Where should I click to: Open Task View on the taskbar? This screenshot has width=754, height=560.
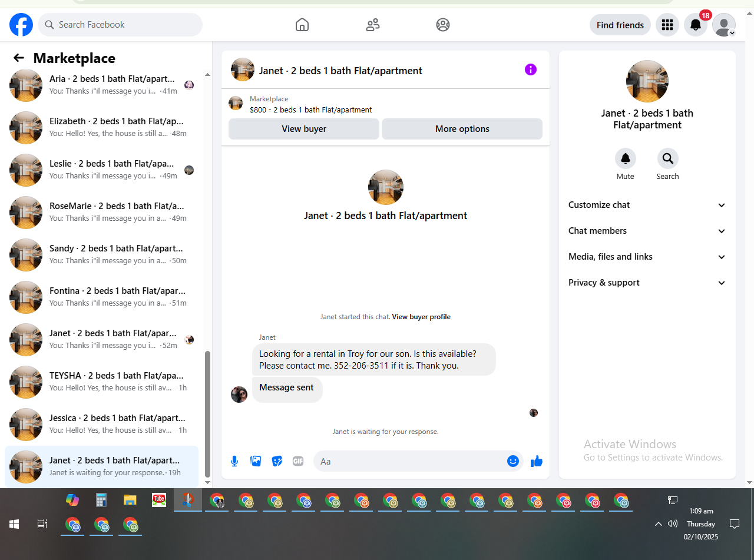42,523
